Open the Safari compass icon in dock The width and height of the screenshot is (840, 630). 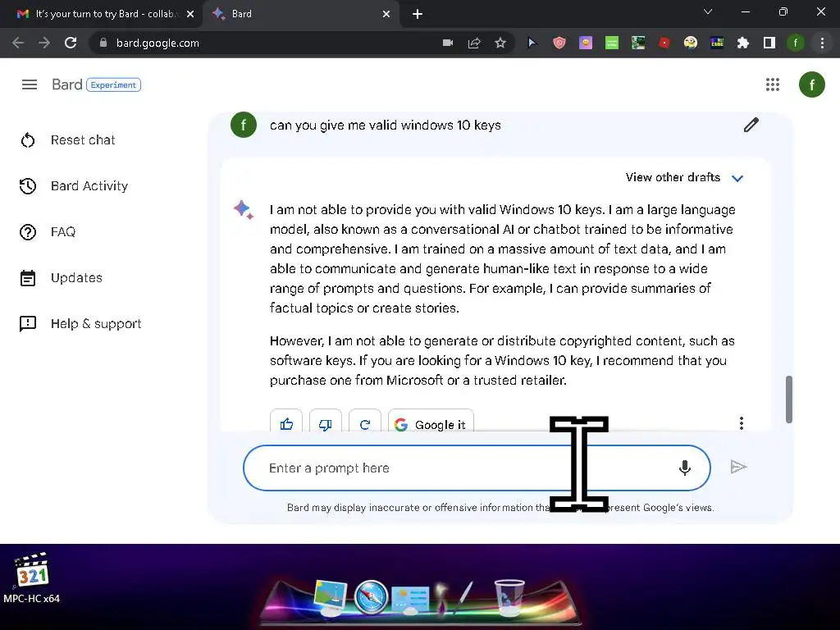click(371, 597)
